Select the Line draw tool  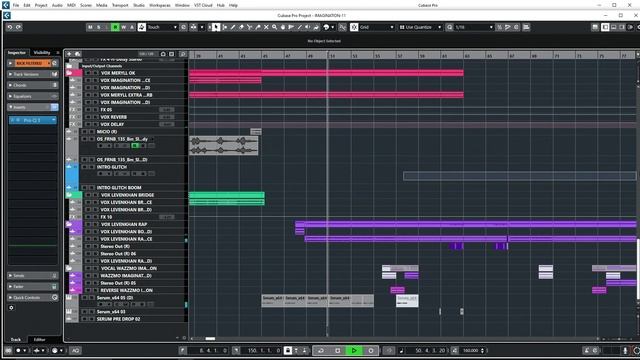click(300, 27)
